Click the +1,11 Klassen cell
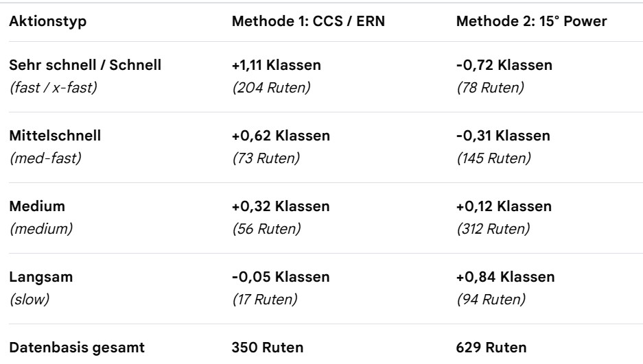643x364 pixels. (276, 65)
